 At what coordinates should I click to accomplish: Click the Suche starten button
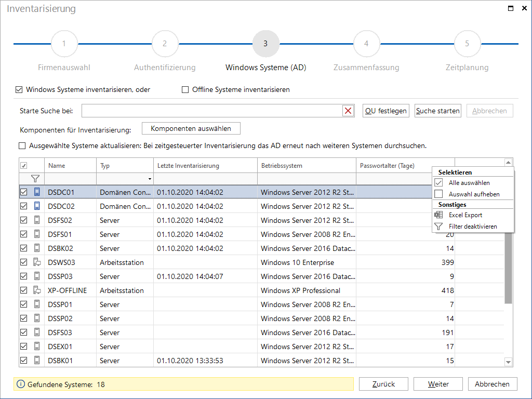[437, 111]
